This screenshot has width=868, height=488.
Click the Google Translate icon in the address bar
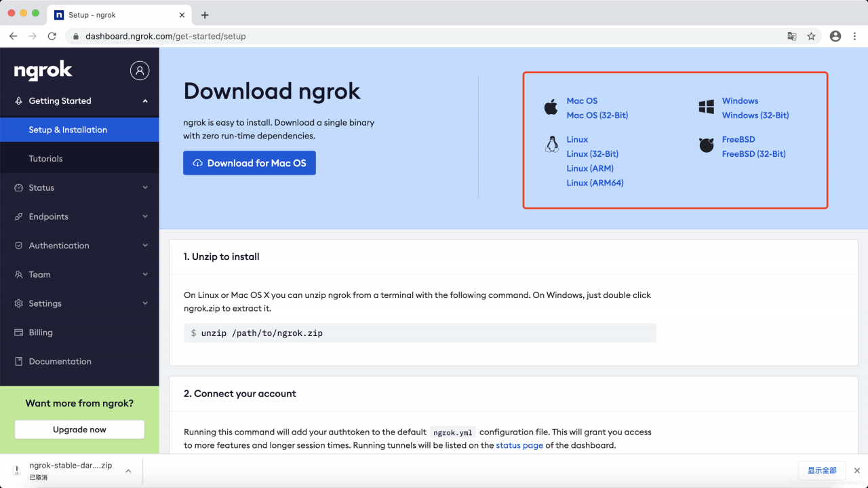791,36
